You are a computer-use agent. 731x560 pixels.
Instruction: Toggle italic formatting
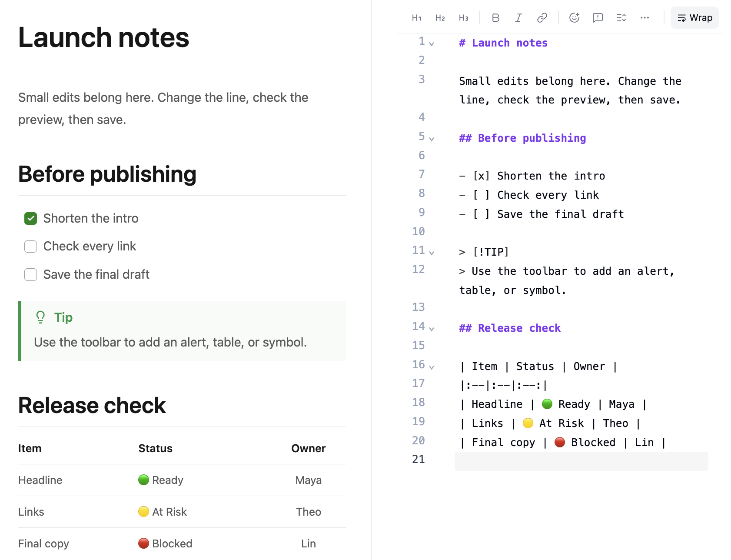(518, 18)
